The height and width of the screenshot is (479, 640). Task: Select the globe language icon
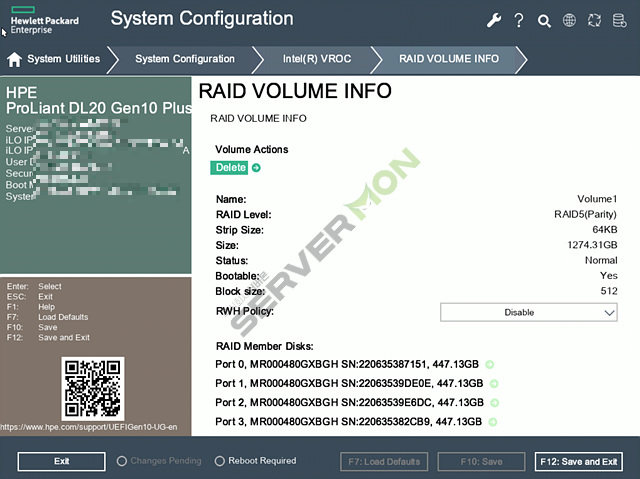click(x=569, y=20)
